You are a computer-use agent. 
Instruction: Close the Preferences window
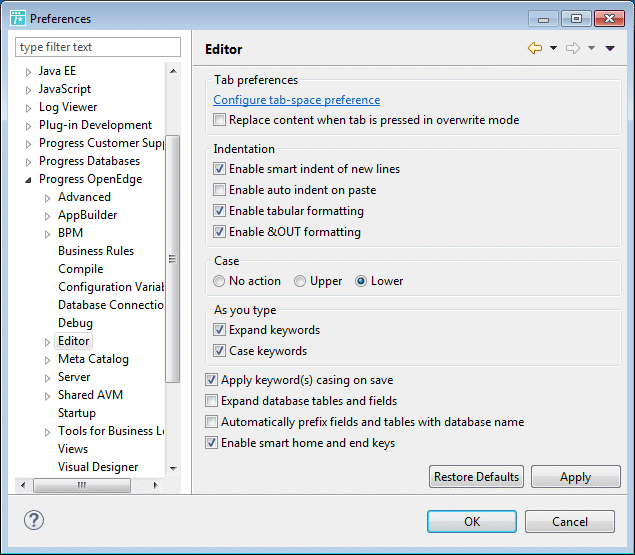click(609, 19)
